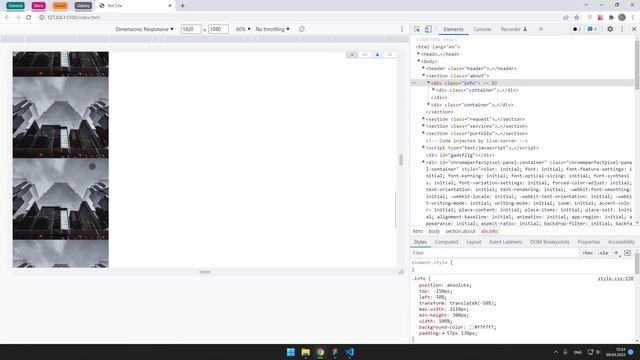The height and width of the screenshot is (360, 640).
Task: Click the error count badge in DevTools
Action: click(x=576, y=29)
